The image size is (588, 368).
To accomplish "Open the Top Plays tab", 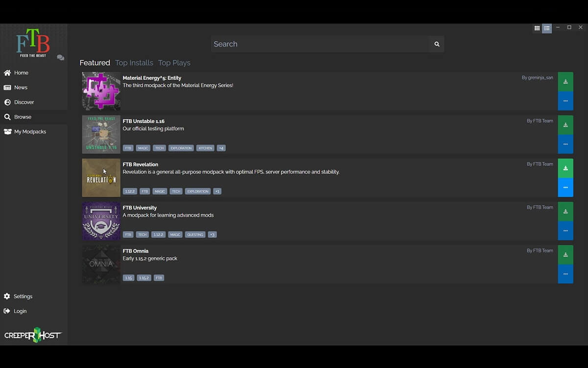I will pyautogui.click(x=174, y=63).
